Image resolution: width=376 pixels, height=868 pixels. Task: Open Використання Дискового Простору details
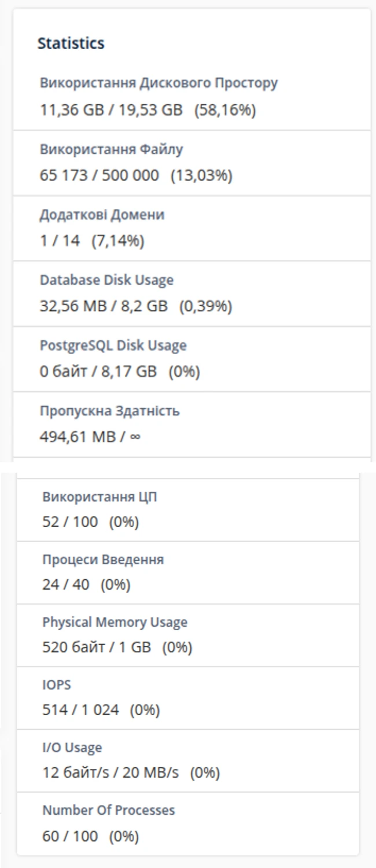click(x=158, y=82)
